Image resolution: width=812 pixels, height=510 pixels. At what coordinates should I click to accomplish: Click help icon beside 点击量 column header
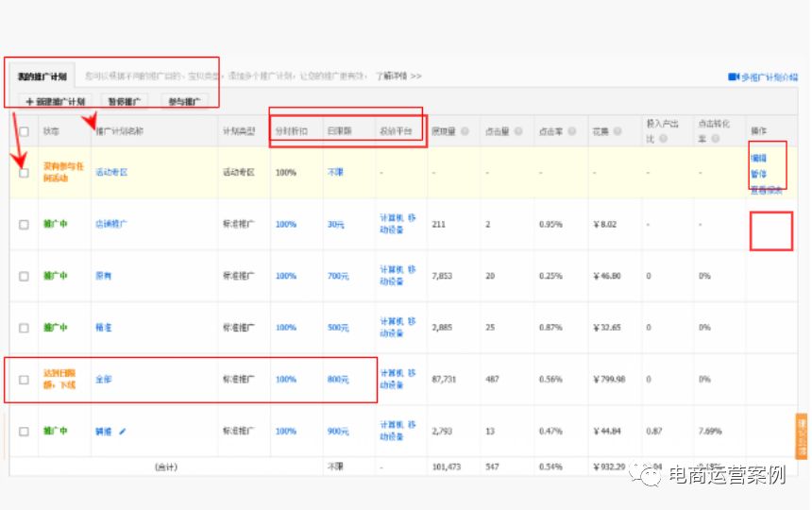point(518,131)
